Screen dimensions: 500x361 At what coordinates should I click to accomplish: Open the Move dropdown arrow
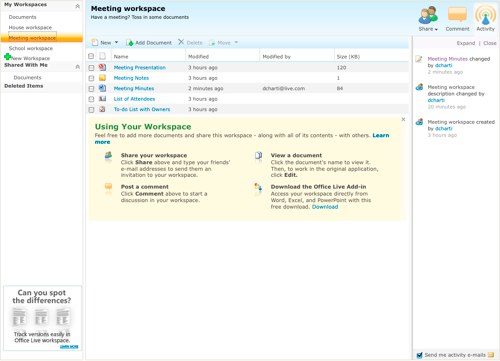[x=236, y=42]
